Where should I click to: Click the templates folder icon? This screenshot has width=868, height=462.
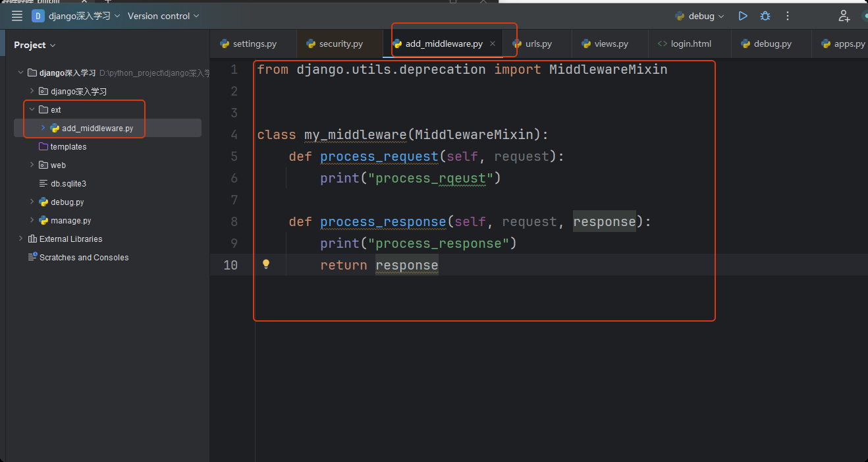pos(43,146)
